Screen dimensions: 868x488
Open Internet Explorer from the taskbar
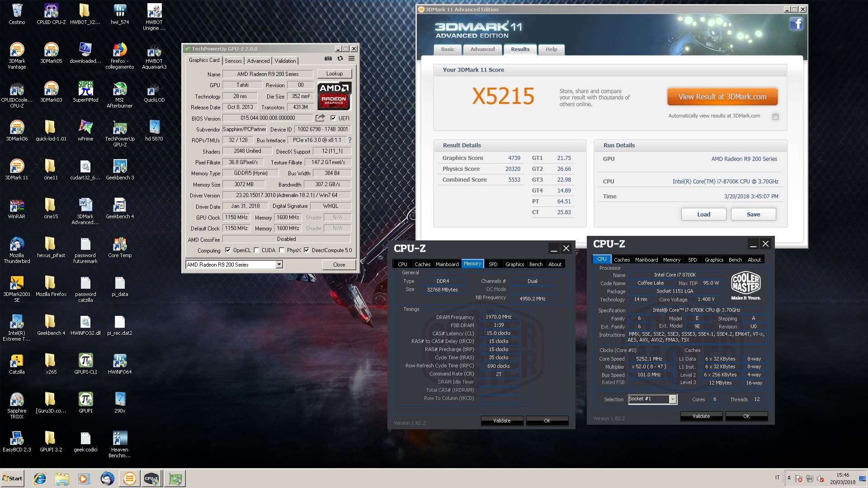pyautogui.click(x=40, y=478)
